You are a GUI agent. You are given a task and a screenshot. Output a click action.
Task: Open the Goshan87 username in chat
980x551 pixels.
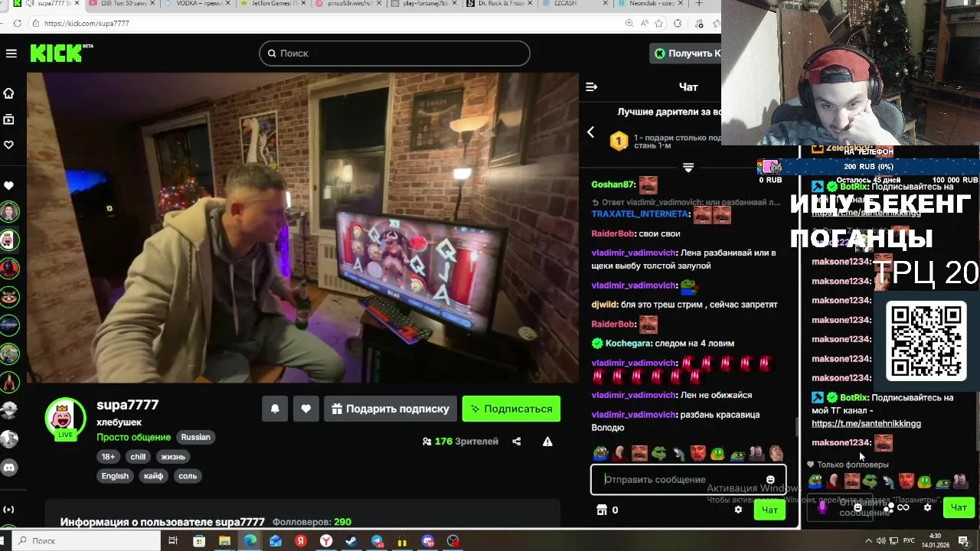coord(613,184)
